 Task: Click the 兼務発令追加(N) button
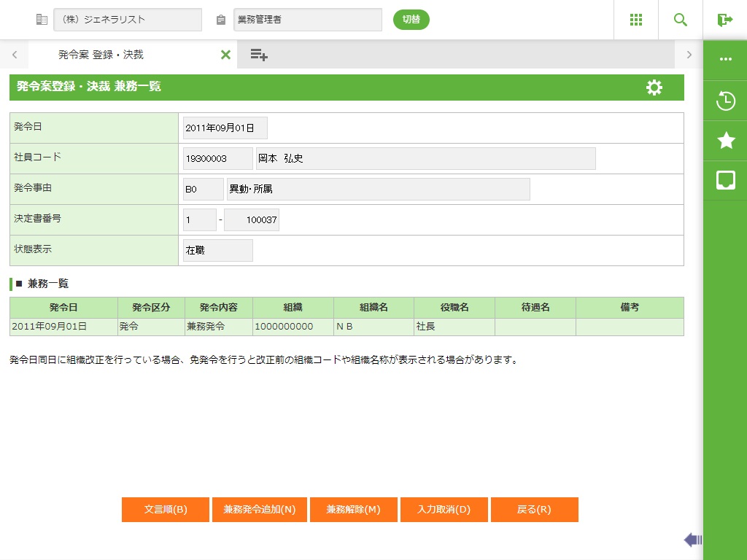pos(259,510)
